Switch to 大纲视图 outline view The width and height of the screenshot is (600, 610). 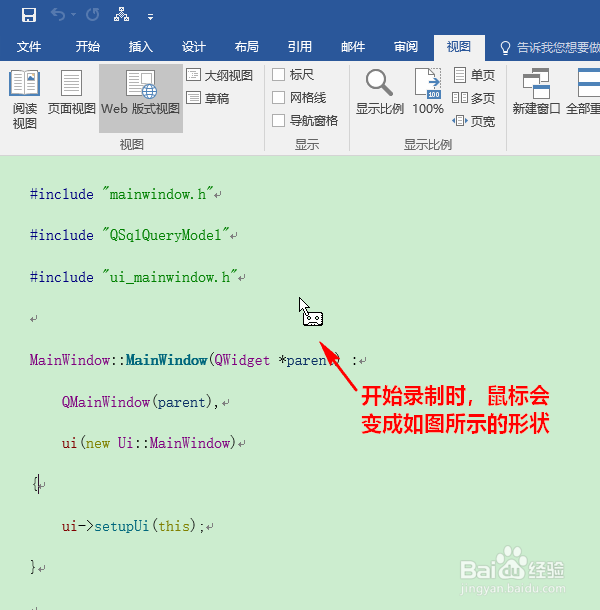click(x=220, y=75)
